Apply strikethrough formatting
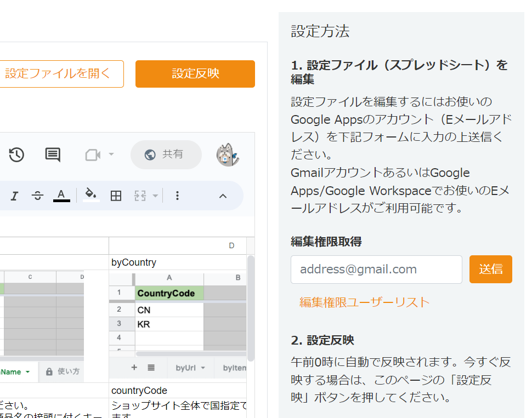 tap(37, 196)
